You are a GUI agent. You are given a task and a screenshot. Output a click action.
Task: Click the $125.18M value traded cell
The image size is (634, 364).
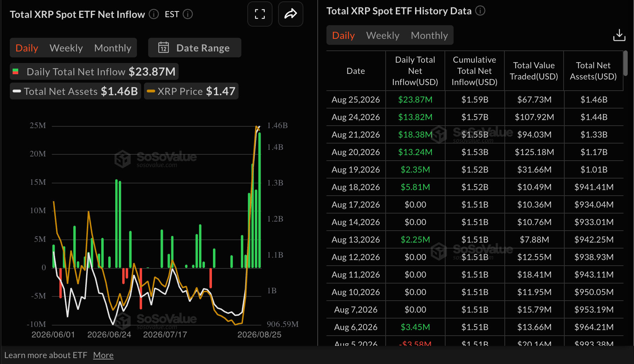[x=535, y=152]
